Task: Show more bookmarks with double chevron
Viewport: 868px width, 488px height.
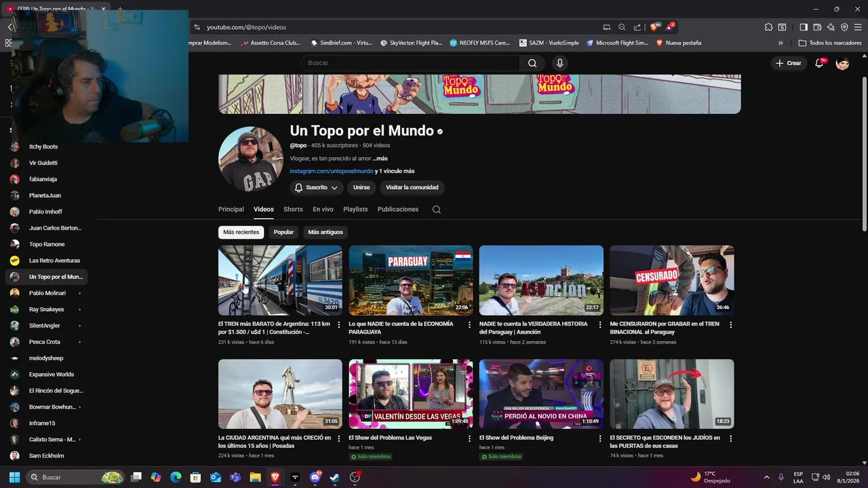Action: pyautogui.click(x=781, y=43)
